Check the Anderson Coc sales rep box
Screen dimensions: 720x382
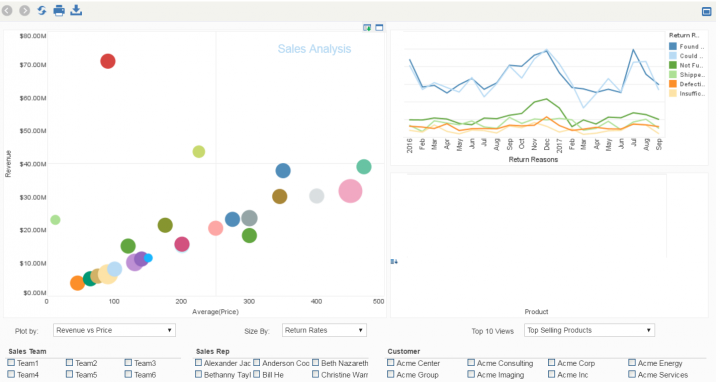[x=257, y=363]
